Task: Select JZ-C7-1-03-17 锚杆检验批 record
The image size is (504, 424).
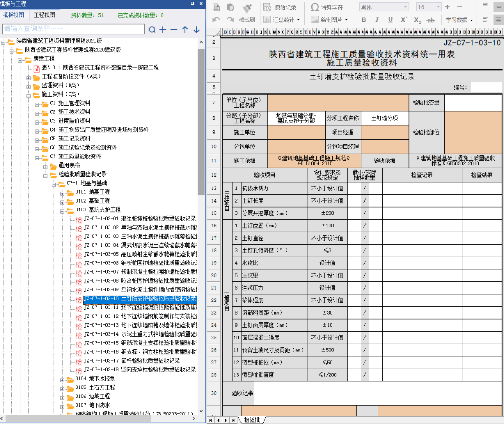Action: pyautogui.click(x=132, y=361)
